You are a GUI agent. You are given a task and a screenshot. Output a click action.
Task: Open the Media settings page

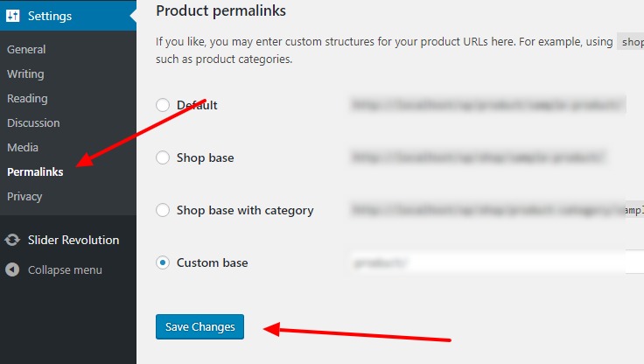[23, 148]
